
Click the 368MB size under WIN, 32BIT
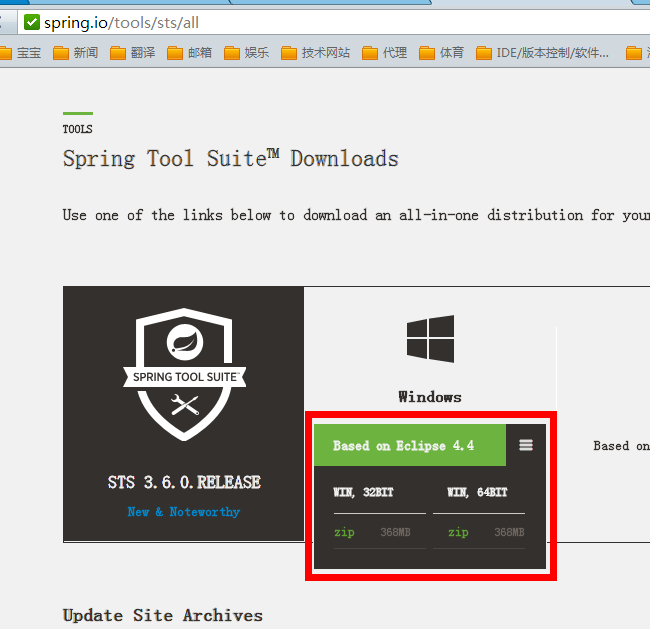(x=395, y=532)
